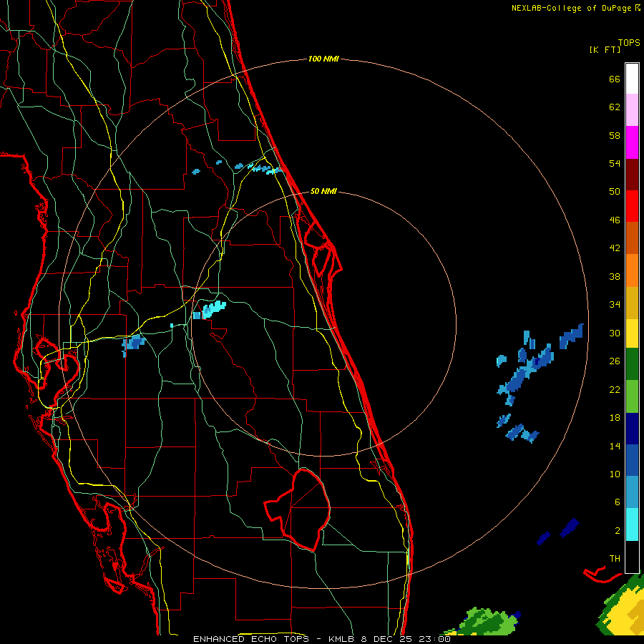Click the white 66 kft color swatch

(x=632, y=79)
